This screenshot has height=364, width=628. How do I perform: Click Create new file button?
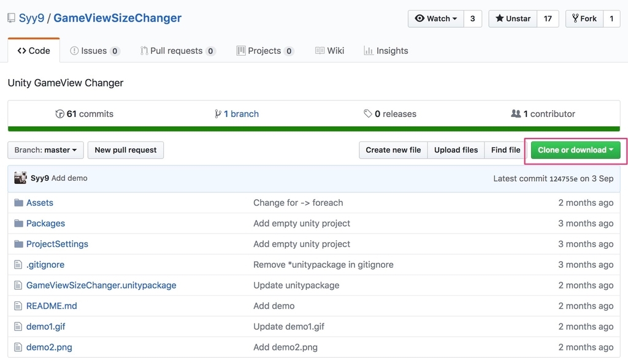point(393,150)
